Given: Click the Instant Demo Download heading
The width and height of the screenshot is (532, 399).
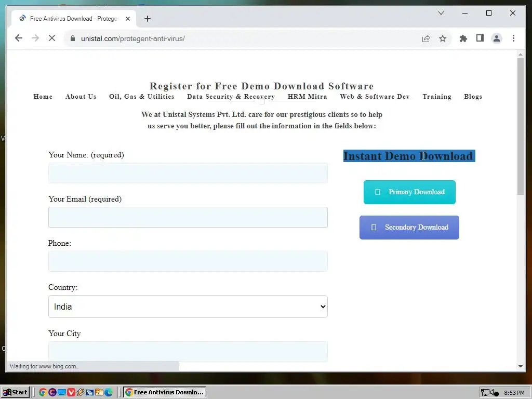Looking at the screenshot, I should point(409,156).
